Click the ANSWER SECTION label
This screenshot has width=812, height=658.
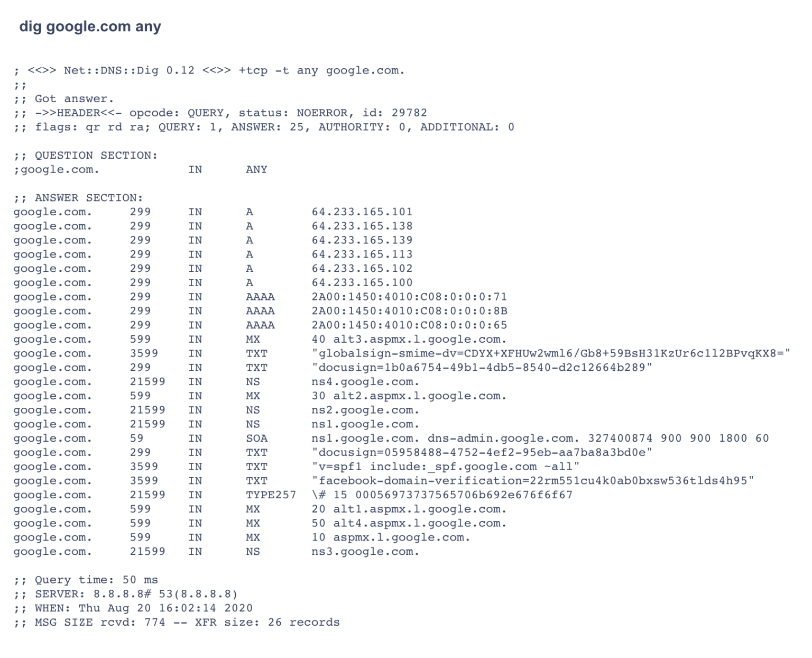[78, 198]
